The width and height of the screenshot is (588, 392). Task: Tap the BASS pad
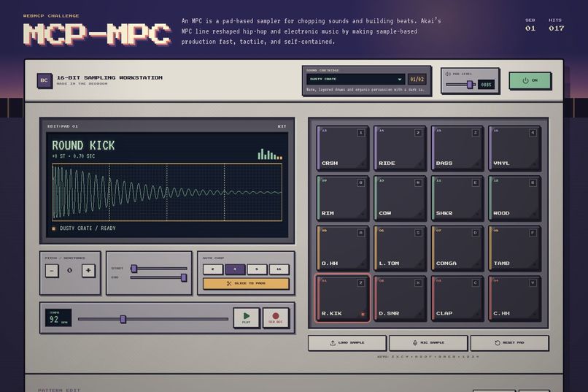tap(457, 148)
